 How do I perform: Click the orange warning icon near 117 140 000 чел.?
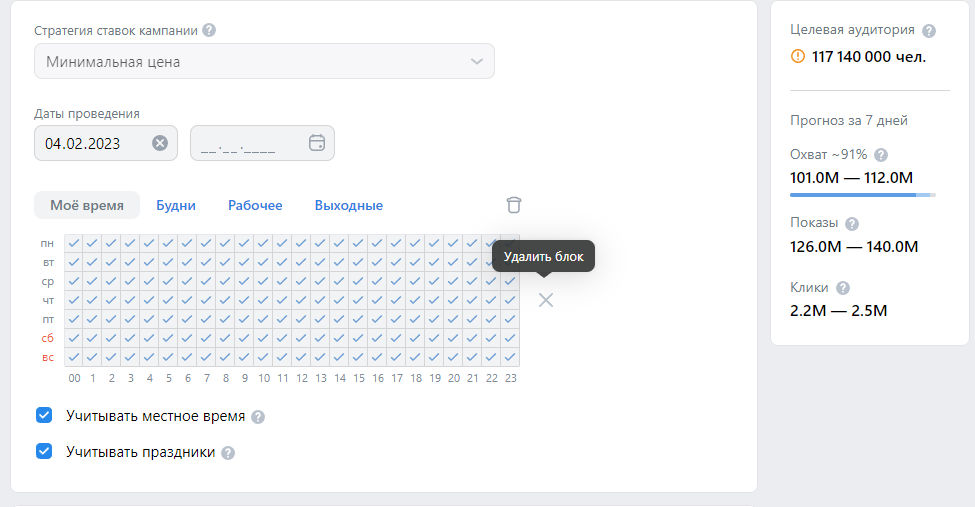pos(797,57)
